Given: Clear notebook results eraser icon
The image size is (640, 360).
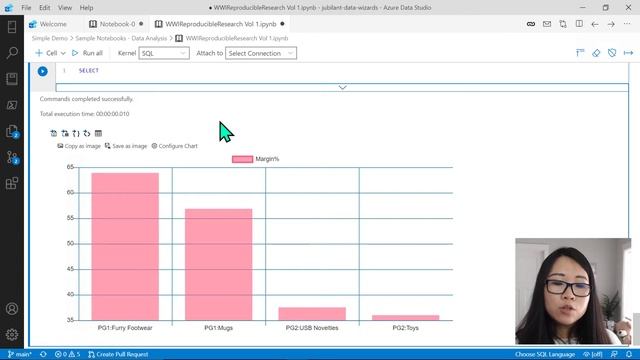Looking at the screenshot, I should click(596, 53).
